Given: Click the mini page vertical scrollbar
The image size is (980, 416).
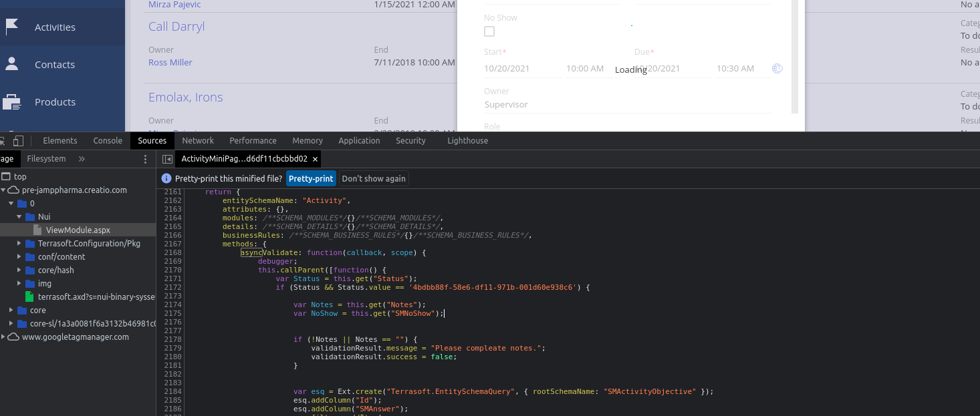Looking at the screenshot, I should pyautogui.click(x=795, y=57).
